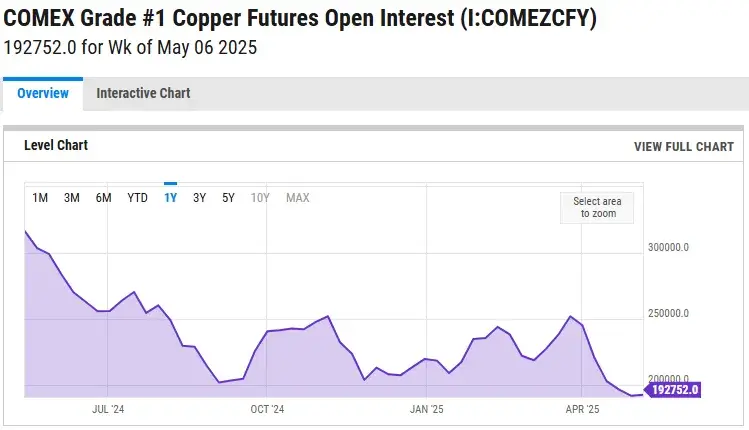The image size is (749, 430).
Task: Select the MAX range option
Action: 298,197
